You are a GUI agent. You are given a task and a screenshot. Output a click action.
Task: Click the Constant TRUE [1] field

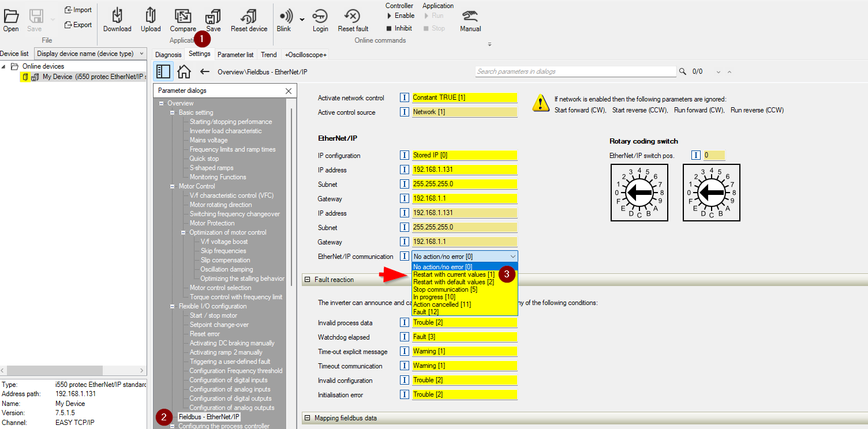tap(465, 97)
